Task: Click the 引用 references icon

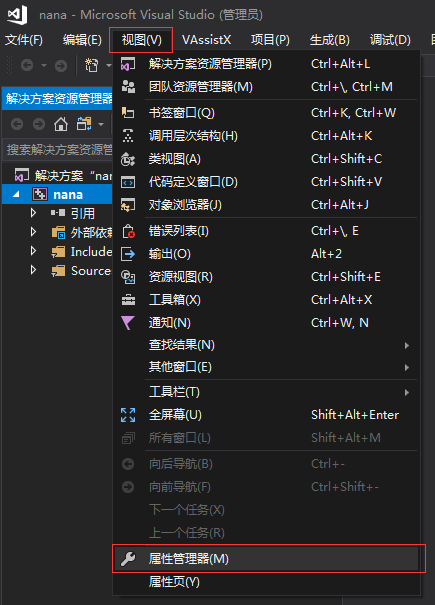Action: pos(58,213)
